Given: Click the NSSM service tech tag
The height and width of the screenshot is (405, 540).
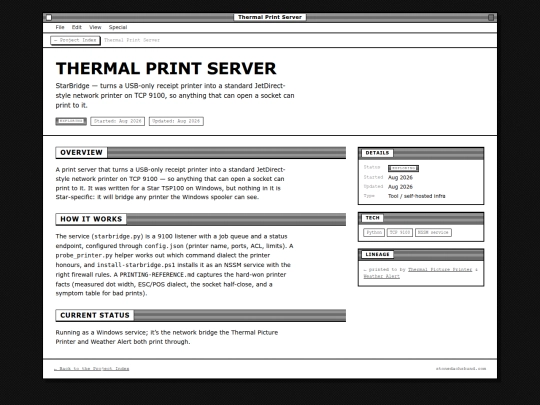Looking at the screenshot, I should click(433, 232).
